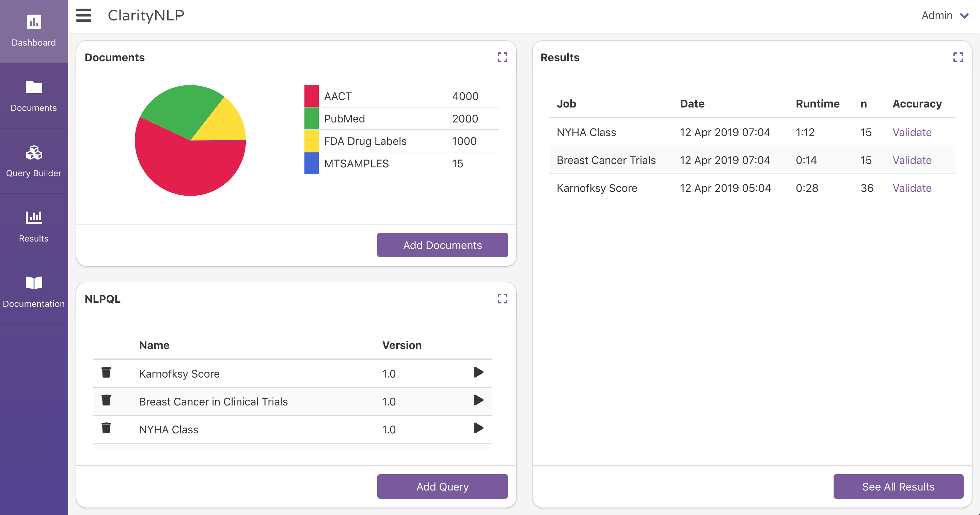Select the Dashboard sidebar item

click(x=34, y=31)
